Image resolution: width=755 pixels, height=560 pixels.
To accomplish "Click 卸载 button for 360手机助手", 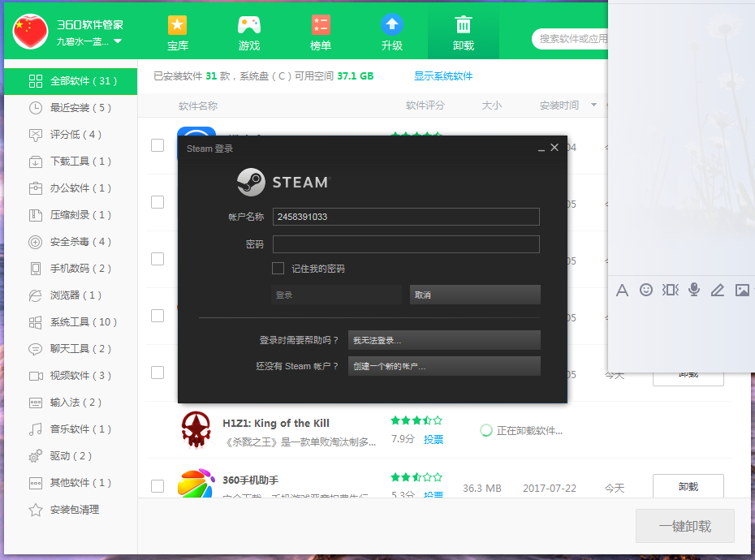I will (688, 486).
